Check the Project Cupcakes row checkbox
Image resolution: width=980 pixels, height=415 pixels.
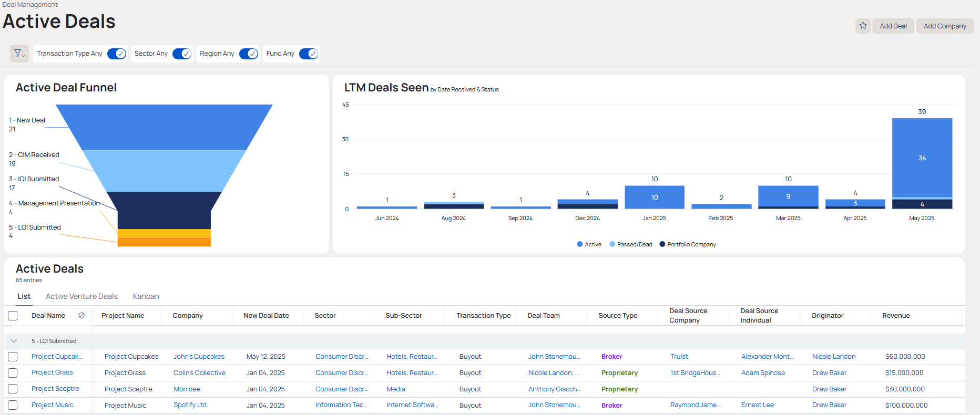[13, 357]
